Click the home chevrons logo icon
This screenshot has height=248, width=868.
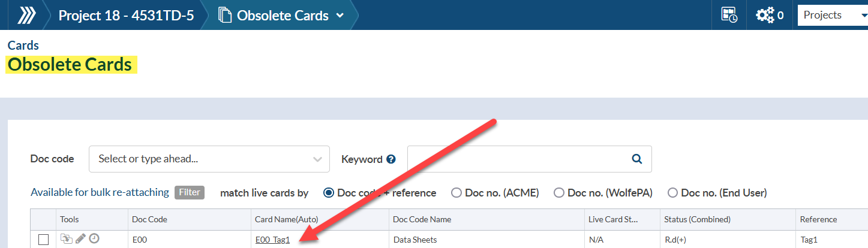tap(25, 15)
